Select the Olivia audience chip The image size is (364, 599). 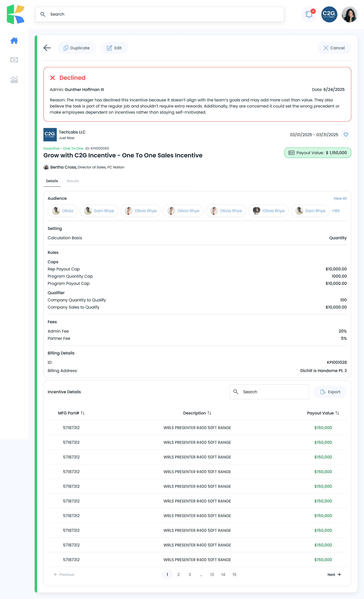pyautogui.click(x=62, y=211)
